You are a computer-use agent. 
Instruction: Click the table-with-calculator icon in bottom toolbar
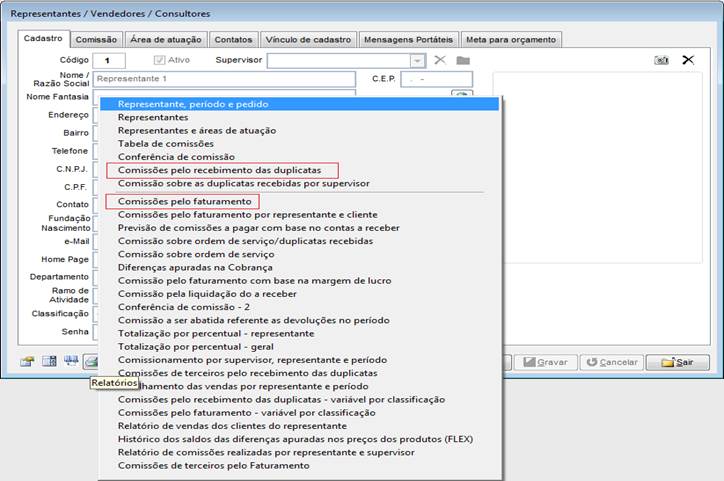(x=49, y=361)
